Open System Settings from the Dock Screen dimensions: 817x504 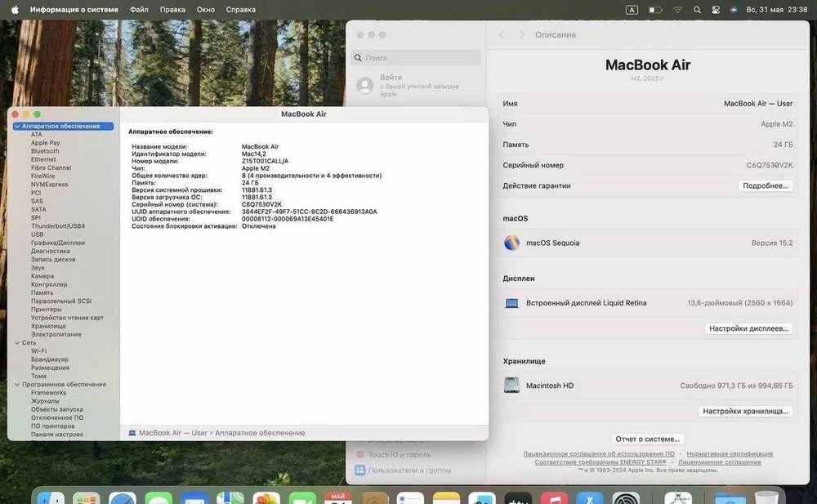pyautogui.click(x=626, y=499)
